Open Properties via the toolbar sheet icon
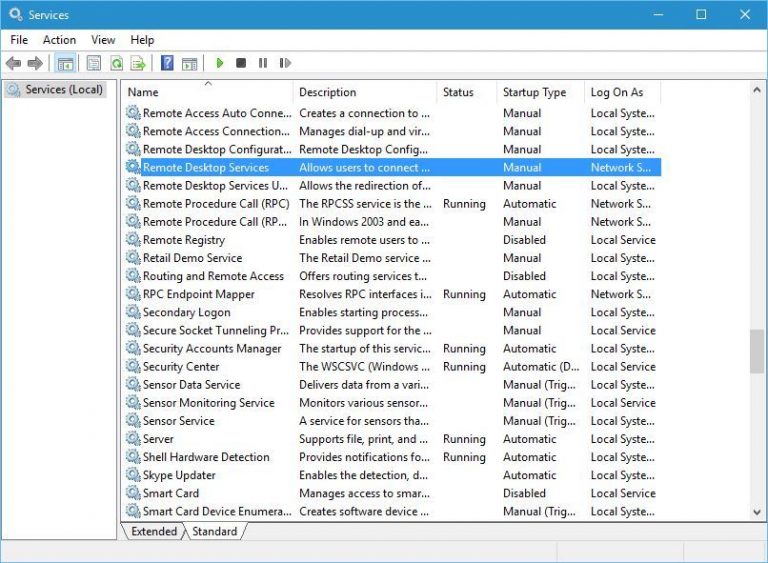 click(94, 63)
